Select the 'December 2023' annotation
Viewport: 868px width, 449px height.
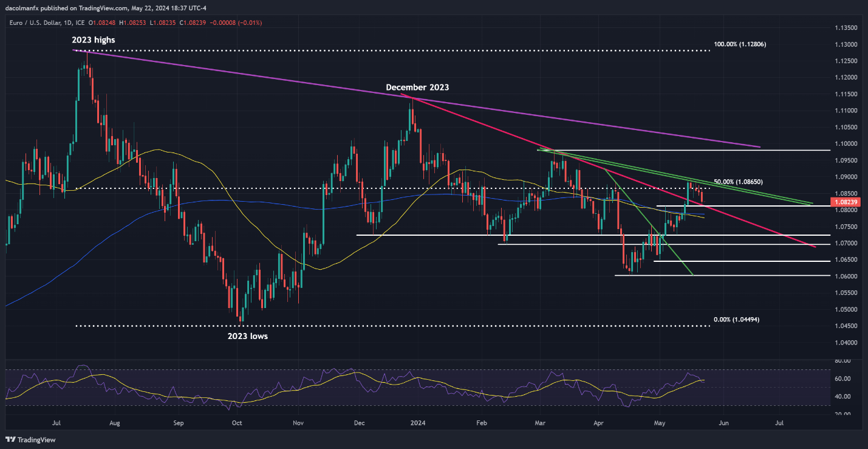(x=417, y=87)
